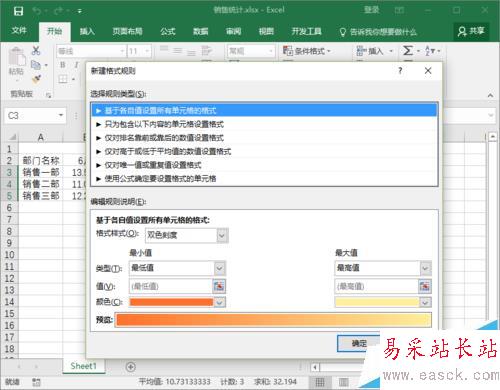Click the macro record status bar icon
The width and height of the screenshot is (500, 390).
pos(36,382)
